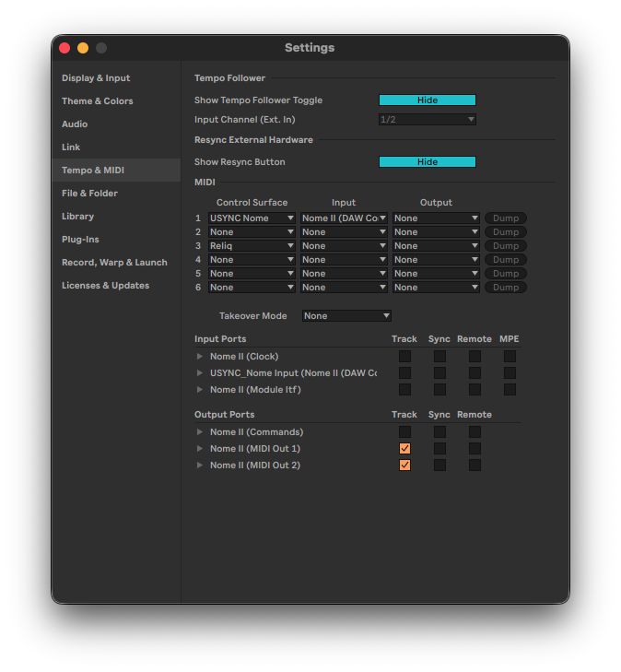Open Input dropdown for control surface row 1
This screenshot has width=621, height=672.
click(x=344, y=218)
